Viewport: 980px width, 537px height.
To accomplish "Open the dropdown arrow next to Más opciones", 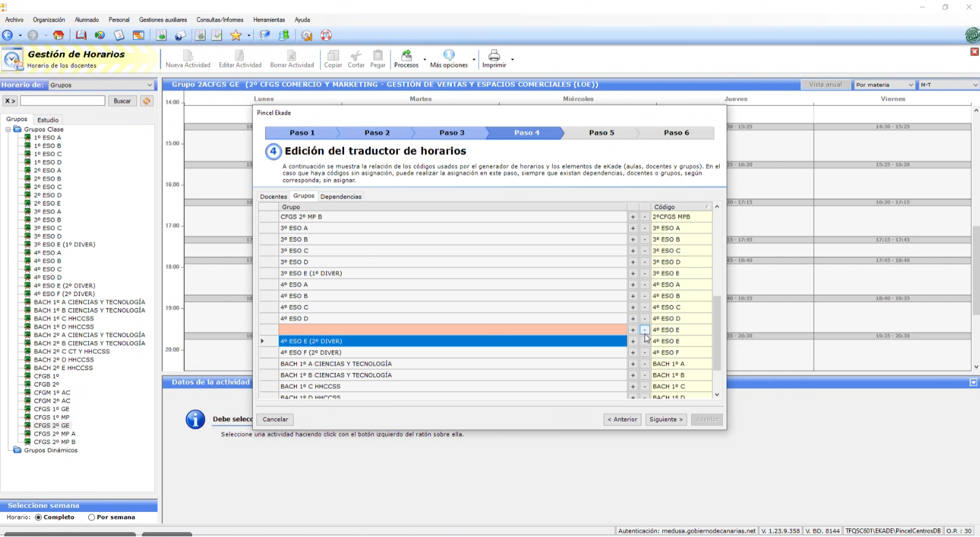I will pos(473,59).
